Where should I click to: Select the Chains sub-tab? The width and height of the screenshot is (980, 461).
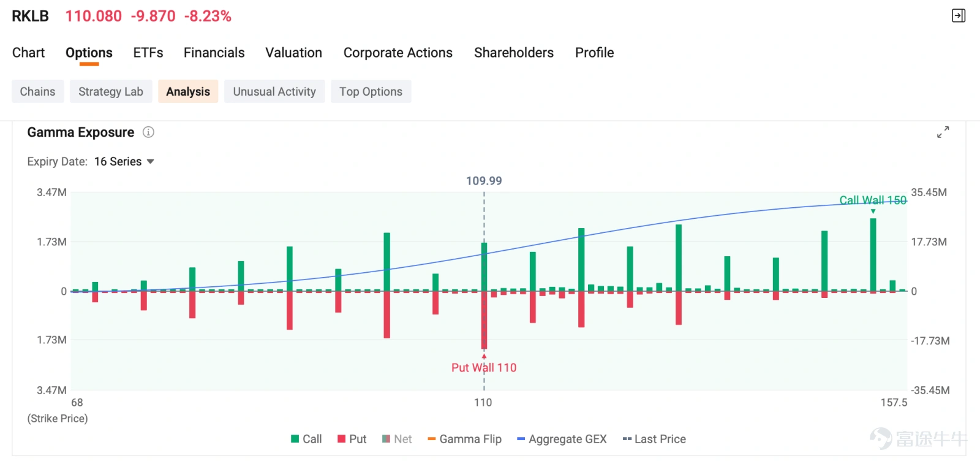click(x=37, y=91)
